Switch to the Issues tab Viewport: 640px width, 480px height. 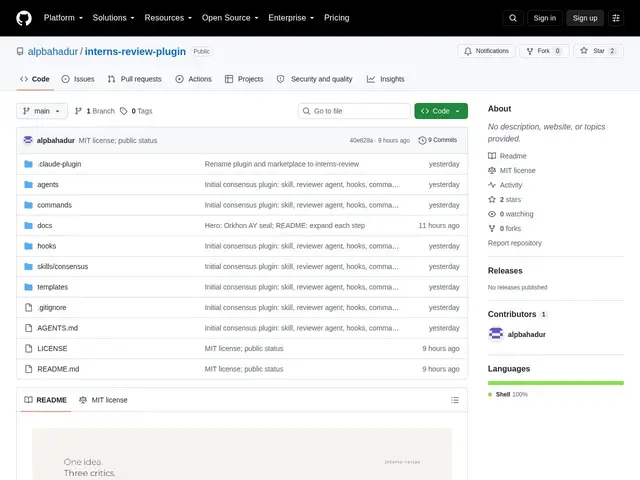pos(78,79)
